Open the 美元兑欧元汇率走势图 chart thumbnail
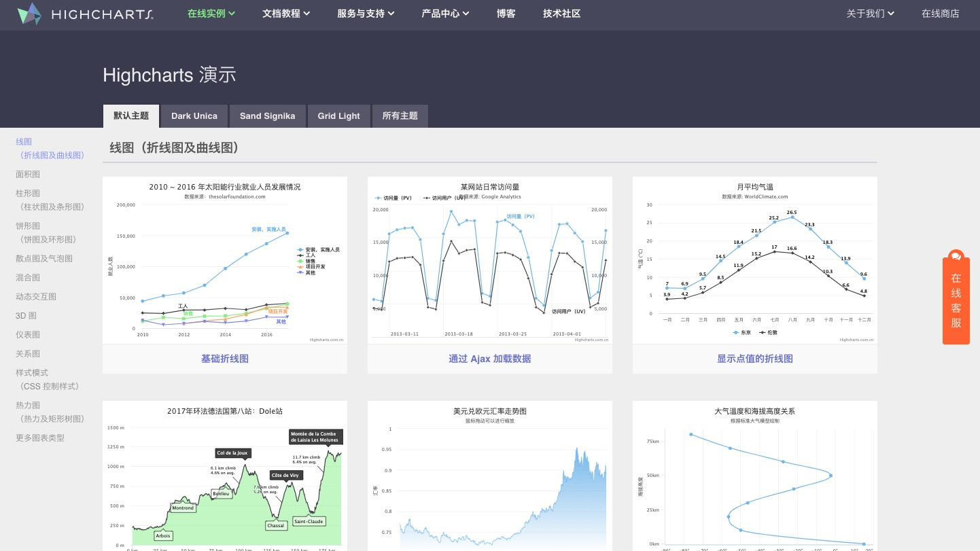The image size is (980, 551). 489,476
